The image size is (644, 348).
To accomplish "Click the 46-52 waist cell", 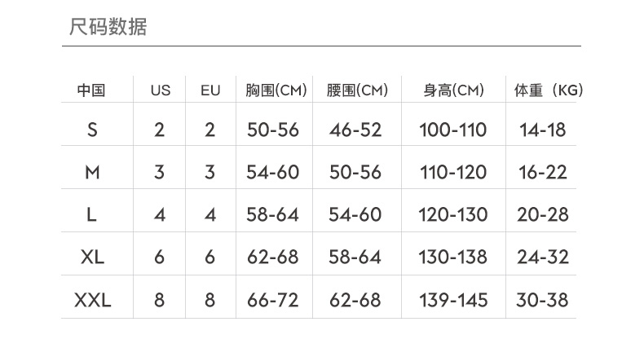I will 355,130.
